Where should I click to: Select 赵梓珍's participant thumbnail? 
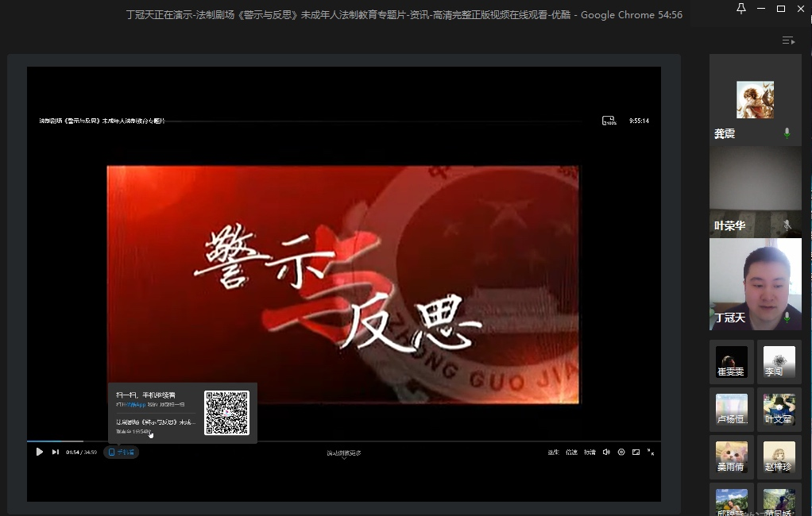tap(779, 457)
